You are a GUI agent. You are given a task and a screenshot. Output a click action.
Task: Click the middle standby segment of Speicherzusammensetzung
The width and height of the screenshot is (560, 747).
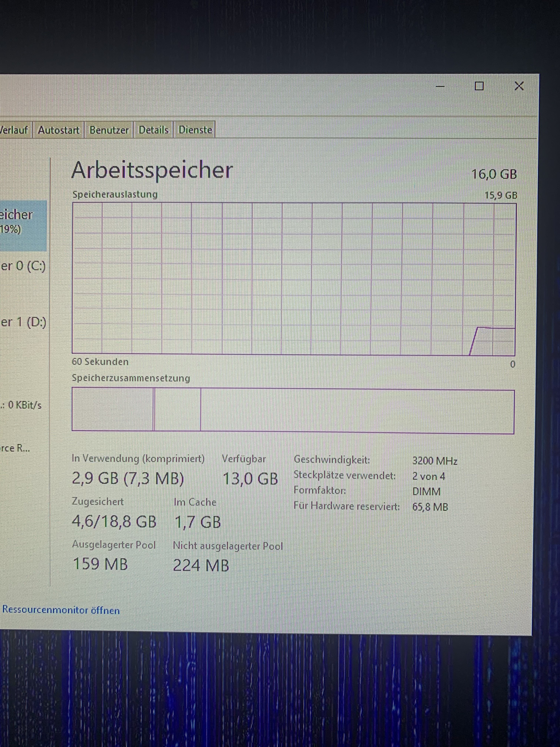point(178,410)
